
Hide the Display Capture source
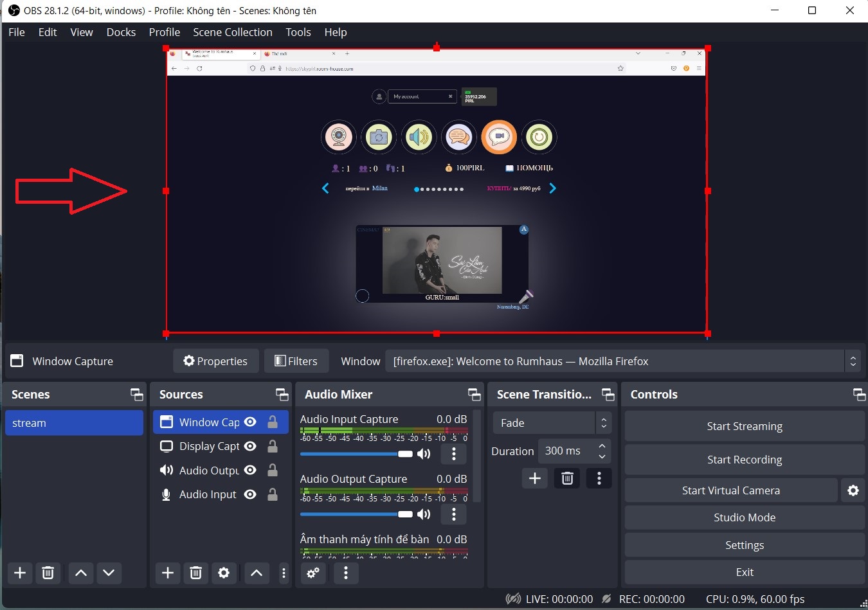coord(251,446)
